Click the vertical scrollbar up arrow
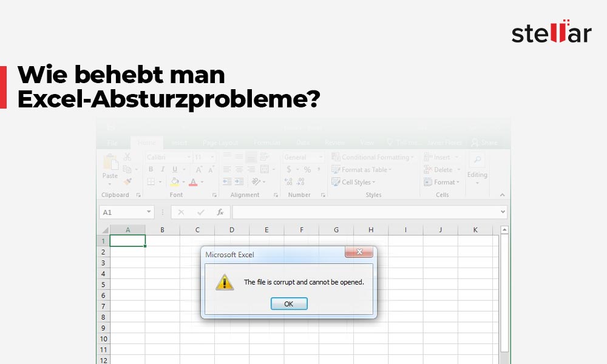Image resolution: width=607 pixels, height=364 pixels. point(504,230)
